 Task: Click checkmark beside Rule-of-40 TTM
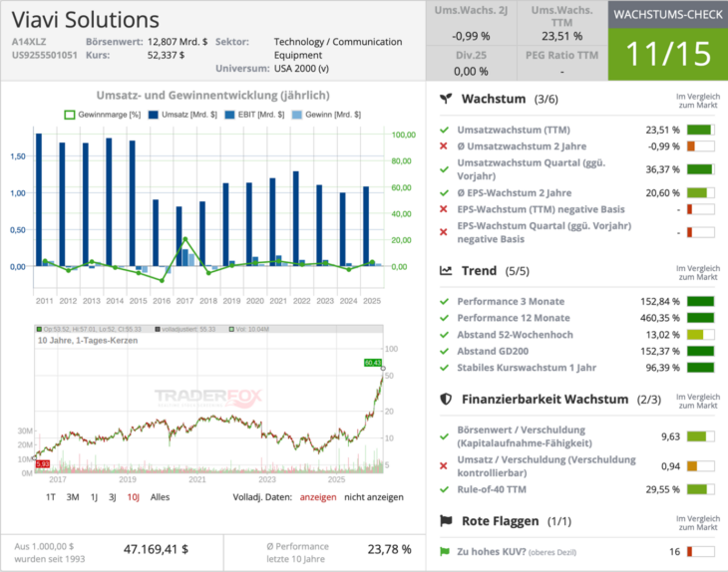445,489
